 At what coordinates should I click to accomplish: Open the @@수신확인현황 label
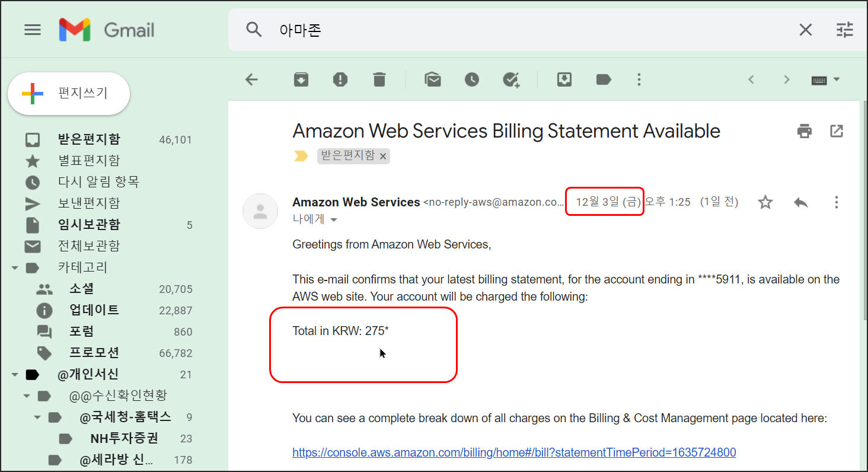tap(117, 396)
